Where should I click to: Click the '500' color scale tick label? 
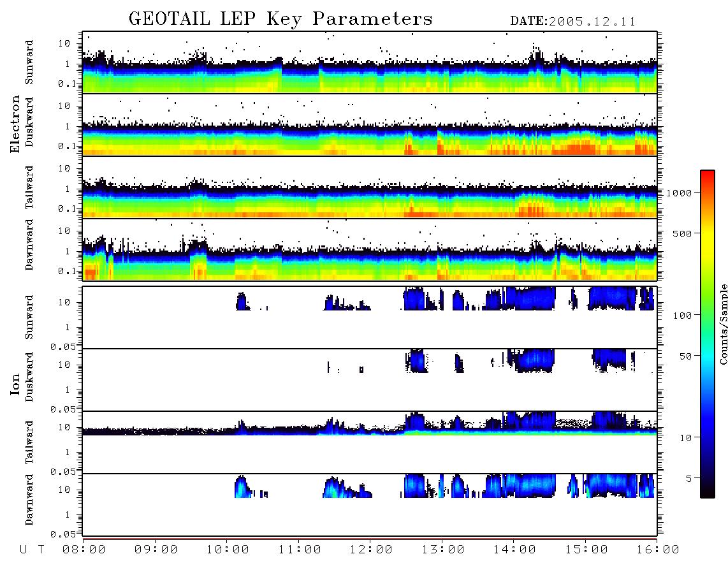click(682, 234)
